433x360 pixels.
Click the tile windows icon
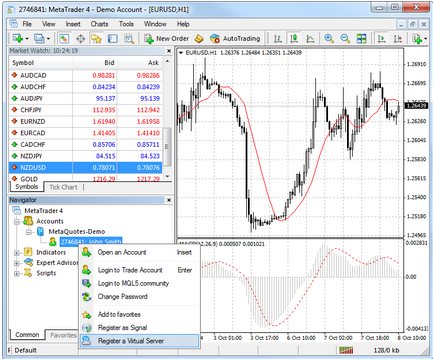click(361, 39)
